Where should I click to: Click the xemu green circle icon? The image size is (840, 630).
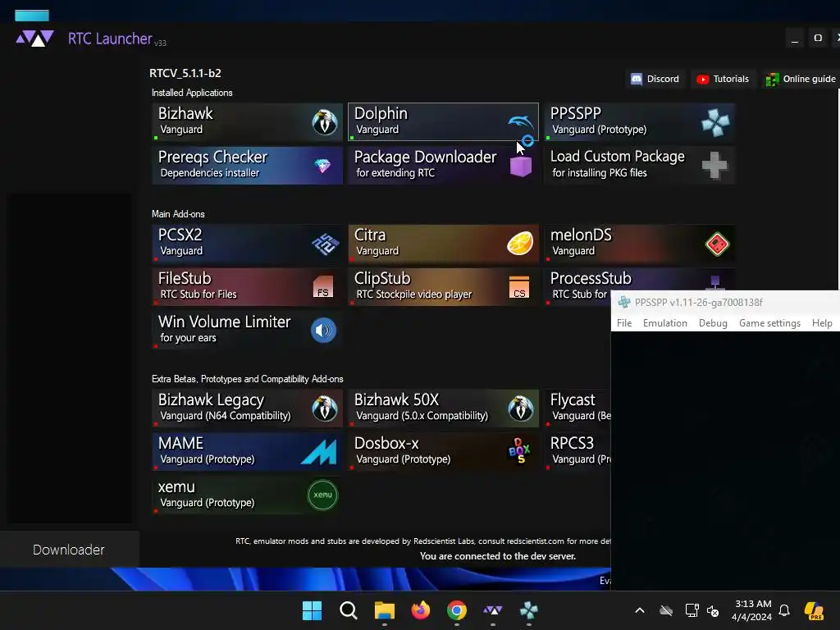pos(322,495)
